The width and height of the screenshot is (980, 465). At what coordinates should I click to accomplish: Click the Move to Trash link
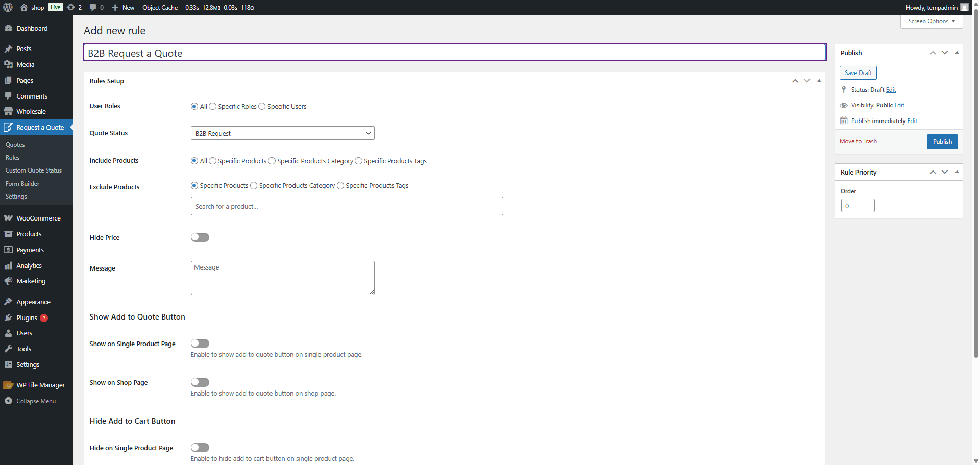[857, 141]
